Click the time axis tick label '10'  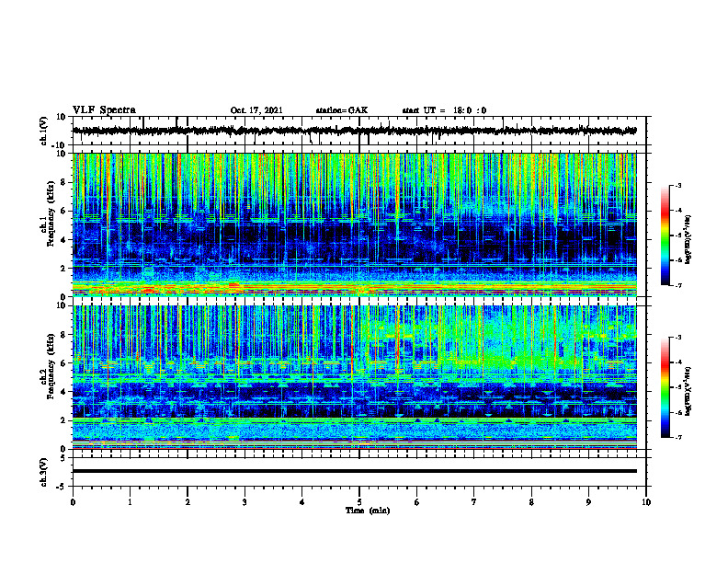tap(646, 502)
